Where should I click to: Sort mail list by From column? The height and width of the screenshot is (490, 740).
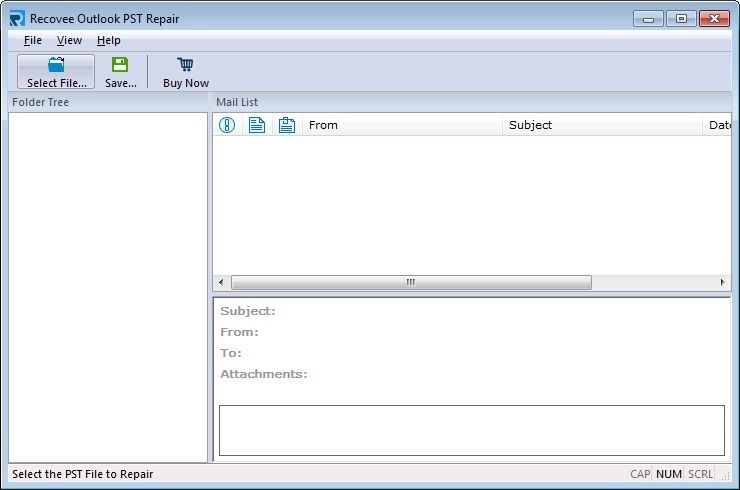pyautogui.click(x=402, y=125)
